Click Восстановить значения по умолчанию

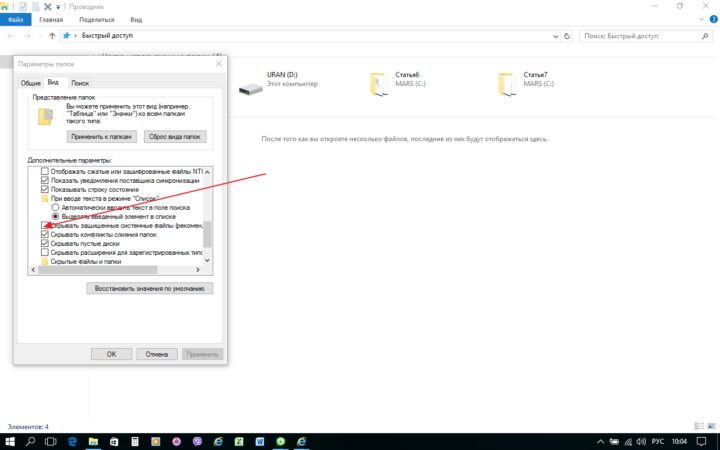pyautogui.click(x=150, y=288)
